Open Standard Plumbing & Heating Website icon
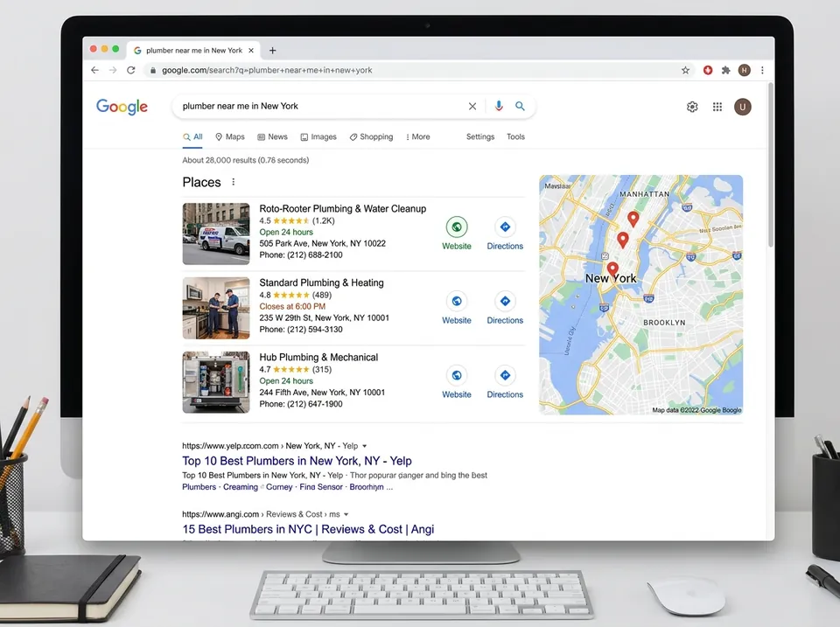 (x=457, y=301)
